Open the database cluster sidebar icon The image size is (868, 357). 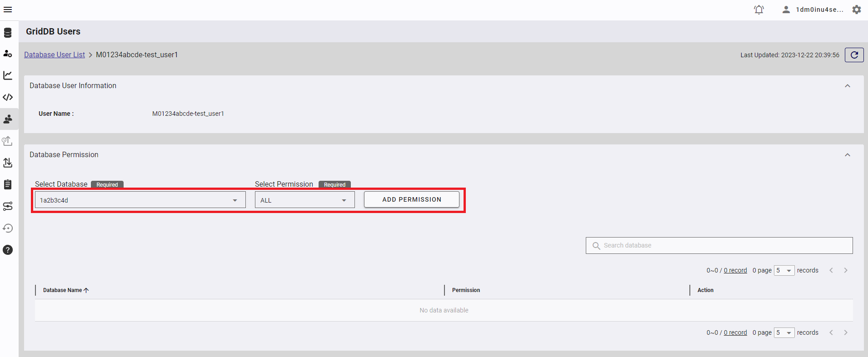point(8,33)
